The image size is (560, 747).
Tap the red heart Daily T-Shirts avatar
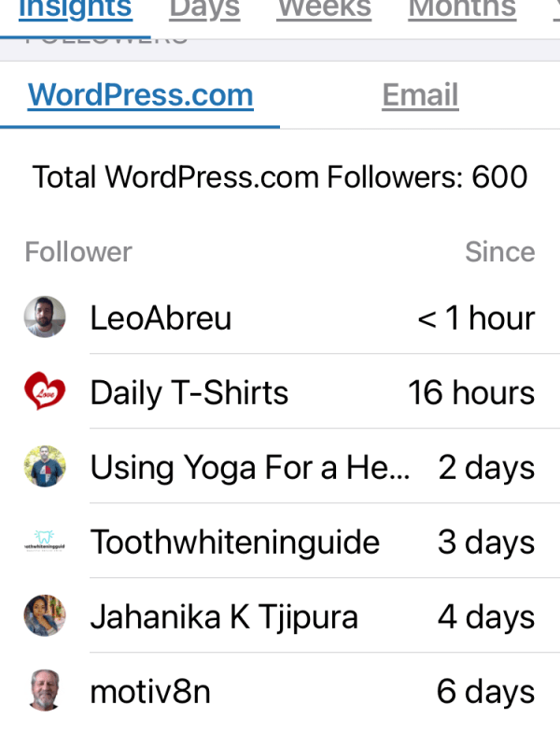point(45,392)
